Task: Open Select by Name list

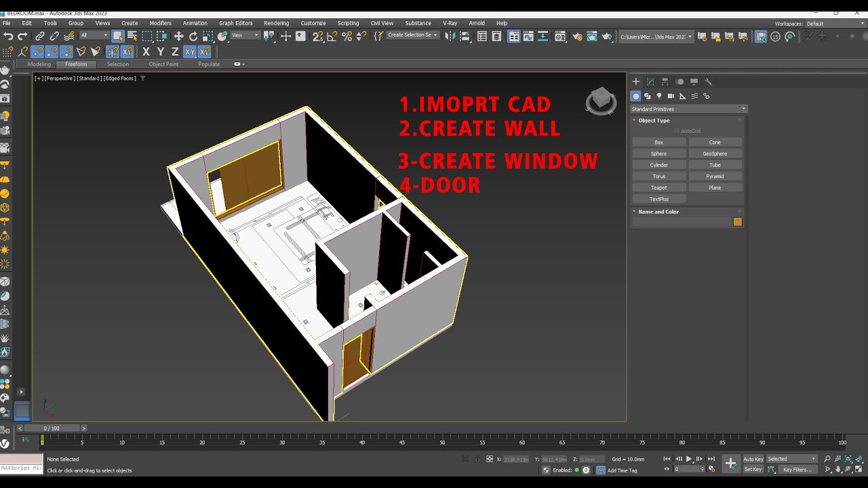Action: click(132, 36)
